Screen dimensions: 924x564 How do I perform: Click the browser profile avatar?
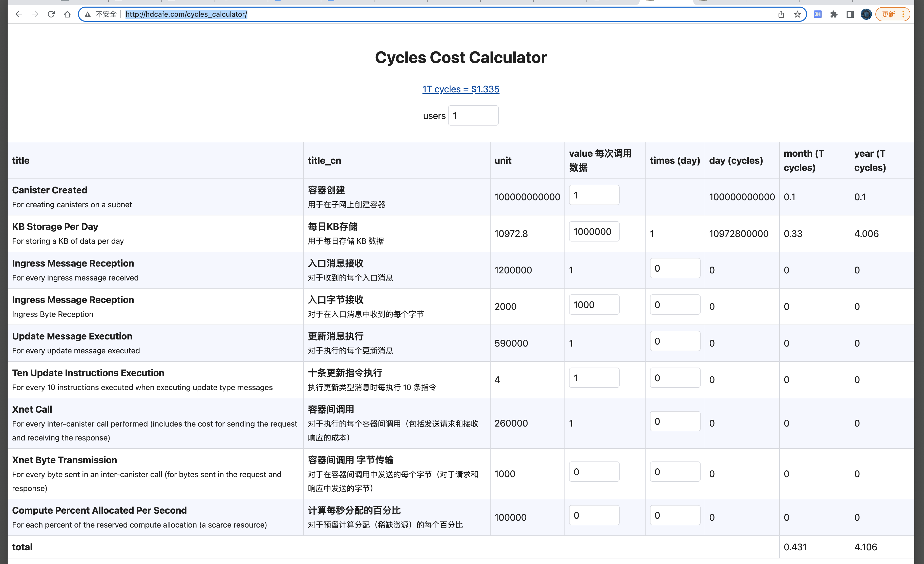[866, 14]
